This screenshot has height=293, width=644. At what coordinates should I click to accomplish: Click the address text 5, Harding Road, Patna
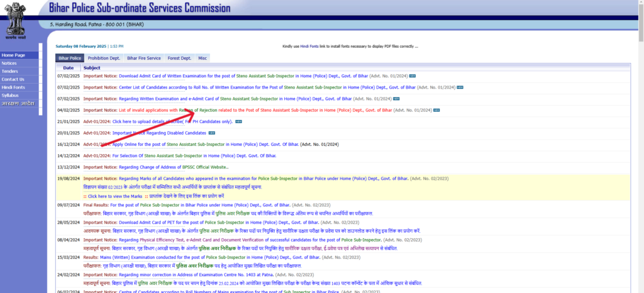(97, 25)
